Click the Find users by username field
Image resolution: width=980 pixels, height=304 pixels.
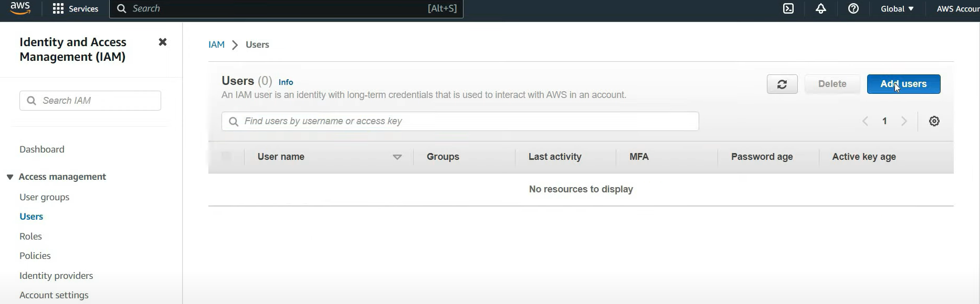(460, 121)
